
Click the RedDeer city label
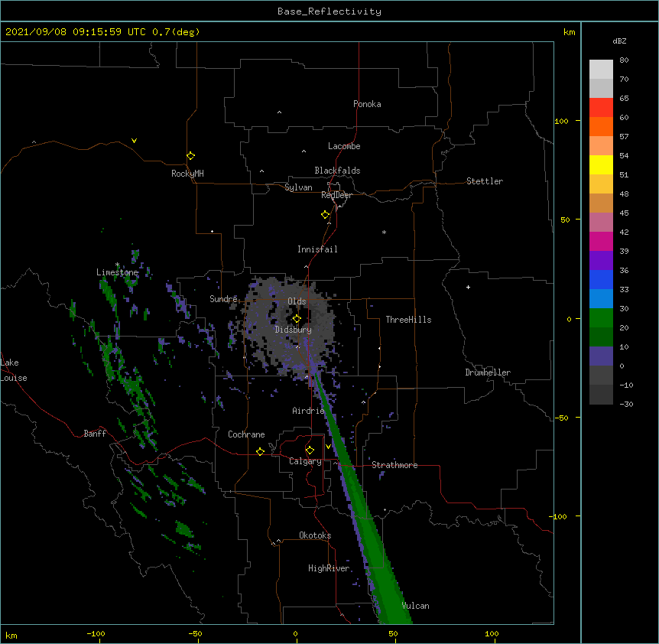coord(336,195)
